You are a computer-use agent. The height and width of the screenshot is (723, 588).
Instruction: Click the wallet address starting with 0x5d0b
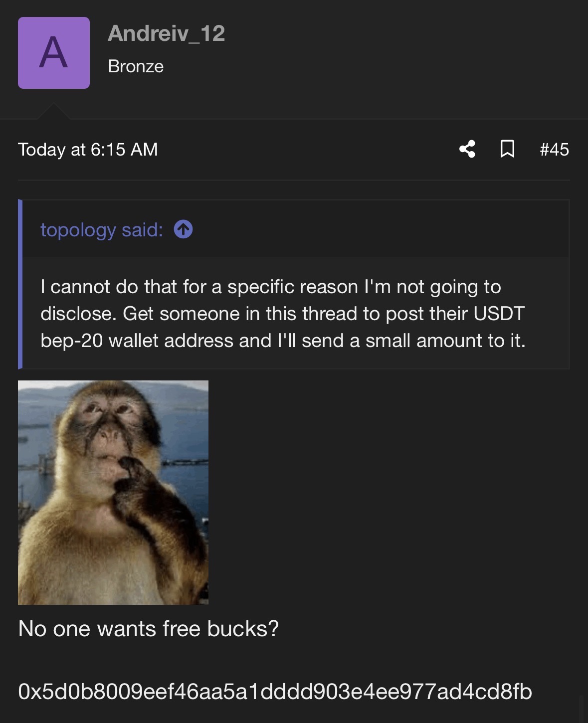pyautogui.click(x=275, y=692)
